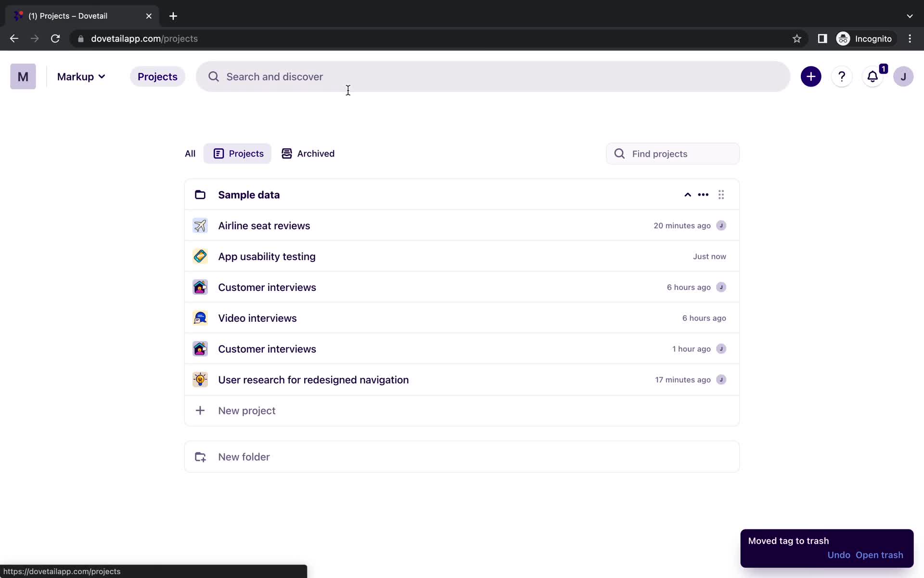
Task: Click Undo moved tag to trash
Action: tap(838, 555)
